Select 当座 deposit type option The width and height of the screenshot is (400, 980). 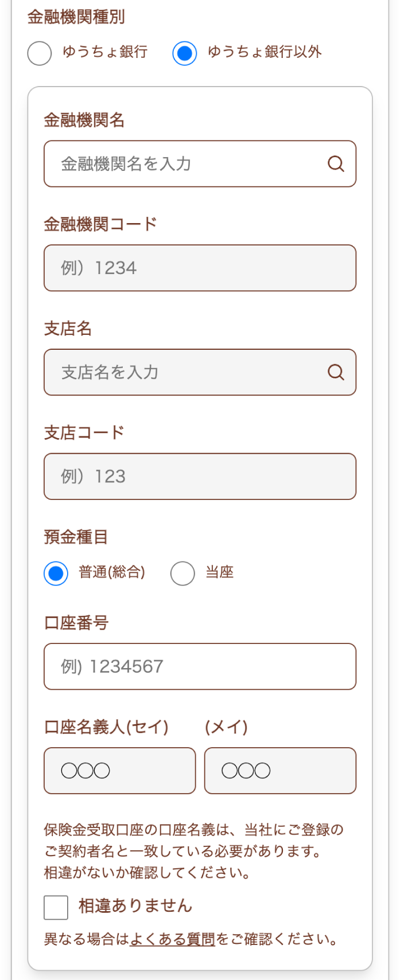(182, 573)
